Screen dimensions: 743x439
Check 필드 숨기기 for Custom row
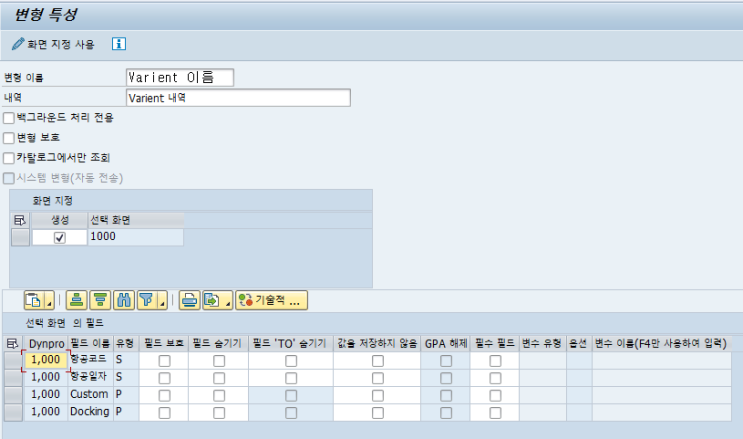(219, 396)
